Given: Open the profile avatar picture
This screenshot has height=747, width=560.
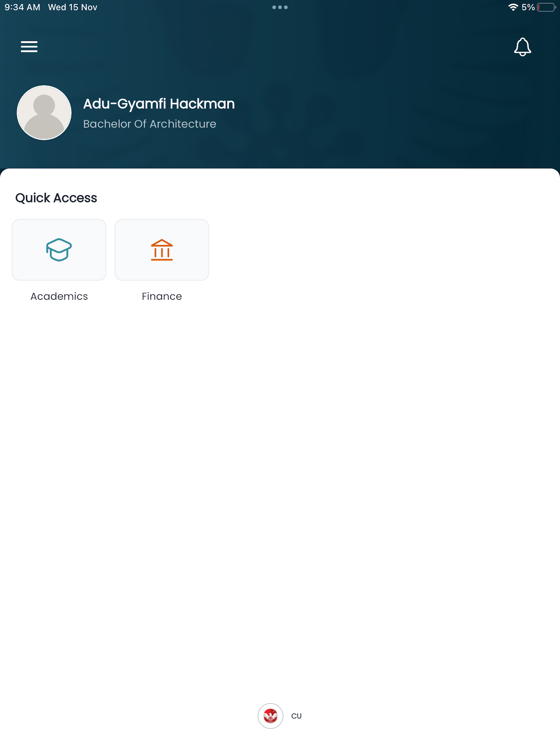Looking at the screenshot, I should coord(44,112).
